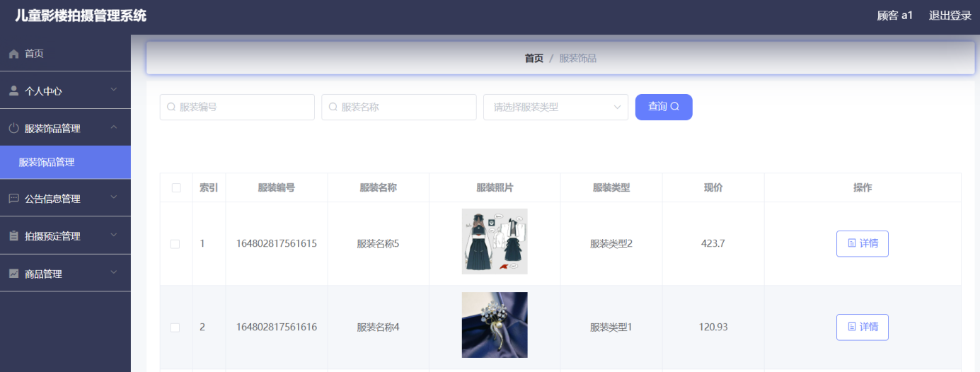This screenshot has width=980, height=372.
Task: Open the brooch photo thumbnail for 服装名称4
Action: pyautogui.click(x=495, y=325)
